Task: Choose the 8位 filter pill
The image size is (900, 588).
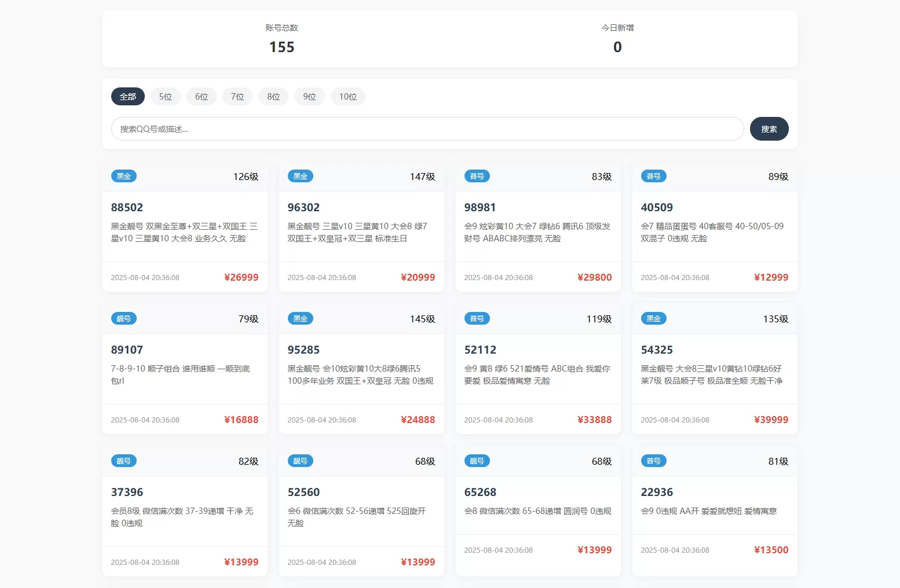Action: coord(273,97)
